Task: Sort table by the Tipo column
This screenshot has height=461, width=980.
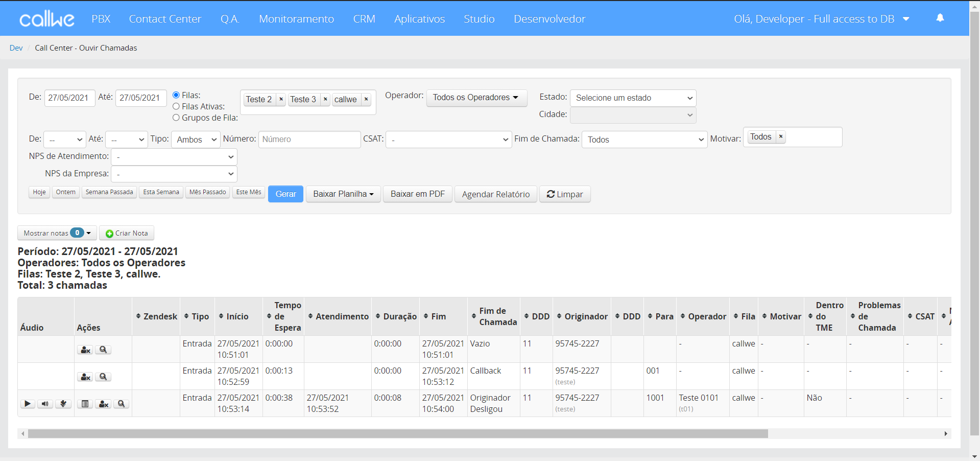Action: click(x=197, y=316)
